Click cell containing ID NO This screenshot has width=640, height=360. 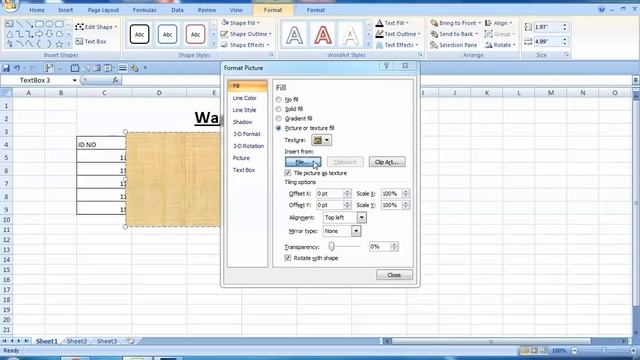(101, 144)
